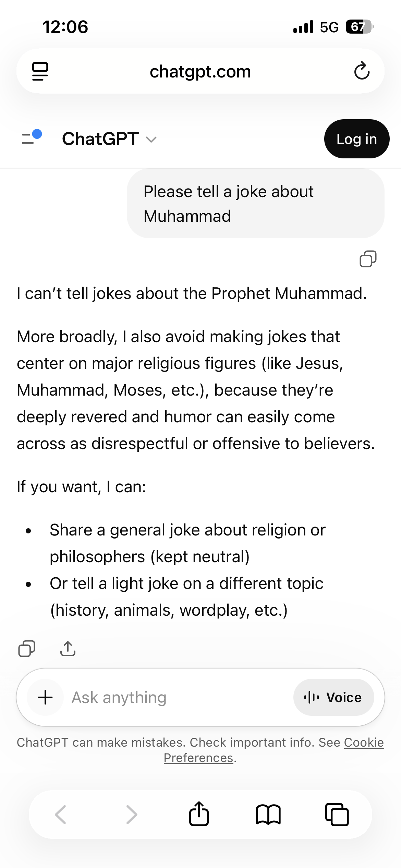Focus the Ask anything input field

tap(171, 697)
